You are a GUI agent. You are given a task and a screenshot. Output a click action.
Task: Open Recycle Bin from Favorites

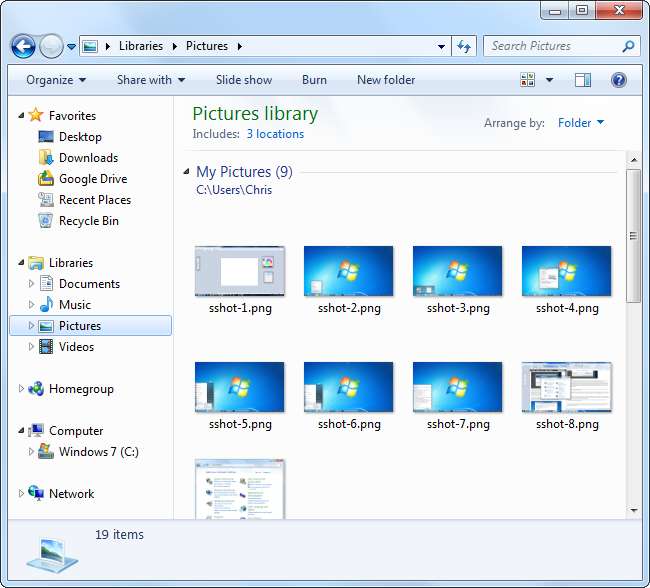point(88,221)
